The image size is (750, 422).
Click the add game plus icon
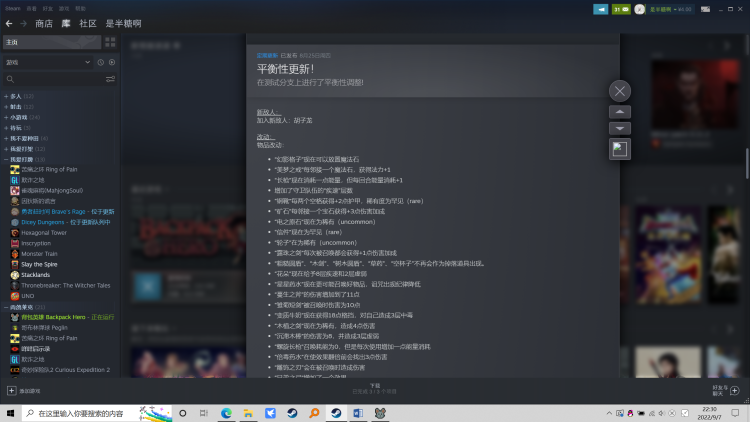tap(11, 391)
